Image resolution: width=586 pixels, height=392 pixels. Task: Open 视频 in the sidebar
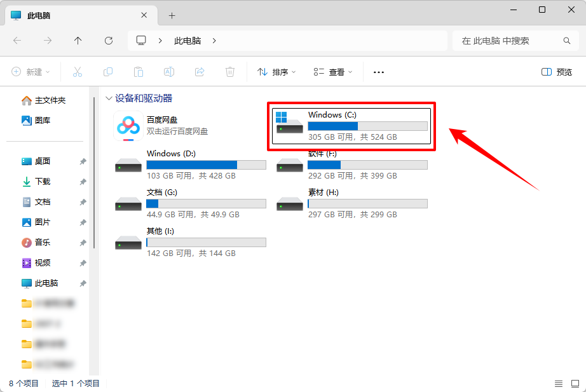(36, 262)
